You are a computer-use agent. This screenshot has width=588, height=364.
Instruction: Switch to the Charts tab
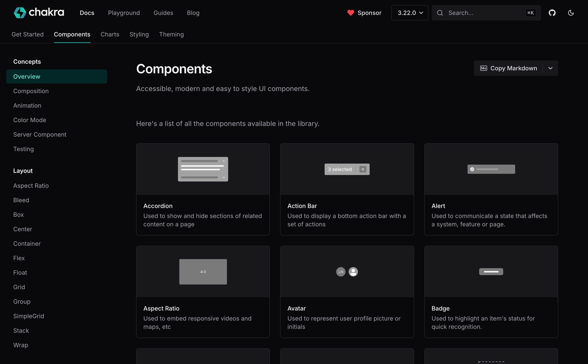110,35
